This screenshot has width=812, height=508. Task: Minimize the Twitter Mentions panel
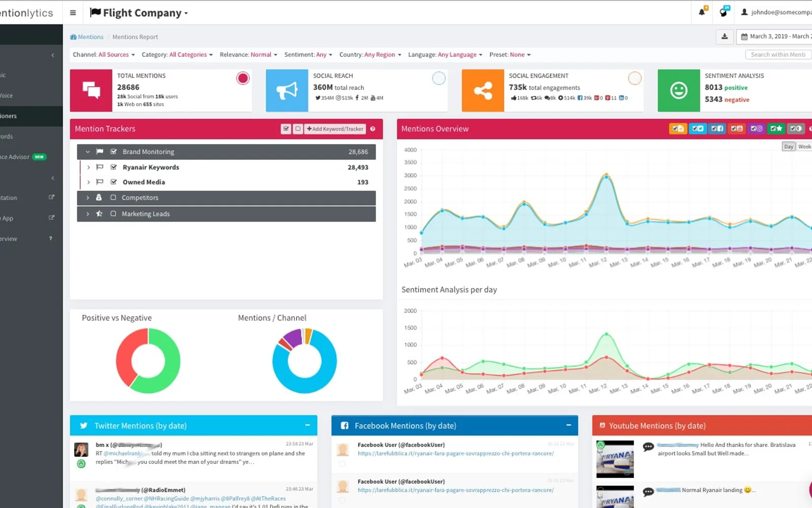click(x=308, y=425)
